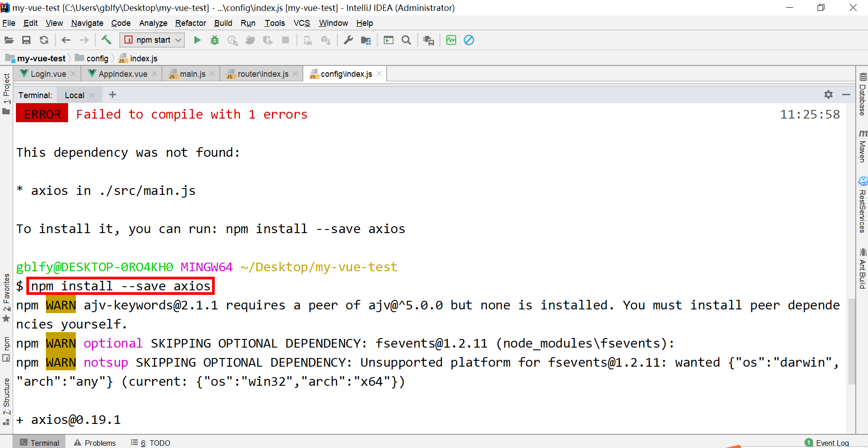The height and width of the screenshot is (448, 868).
Task: Open the npm start run configuration dropdown
Action: click(x=152, y=40)
